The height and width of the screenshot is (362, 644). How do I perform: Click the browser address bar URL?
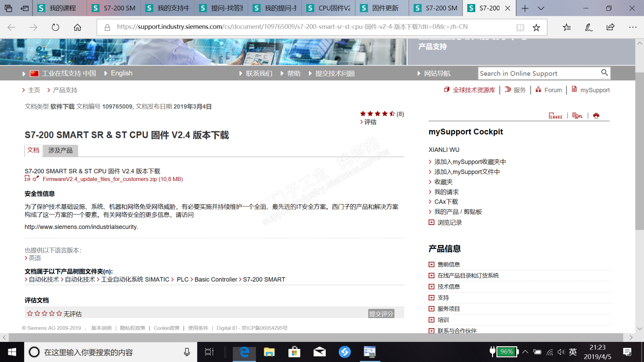point(292,27)
